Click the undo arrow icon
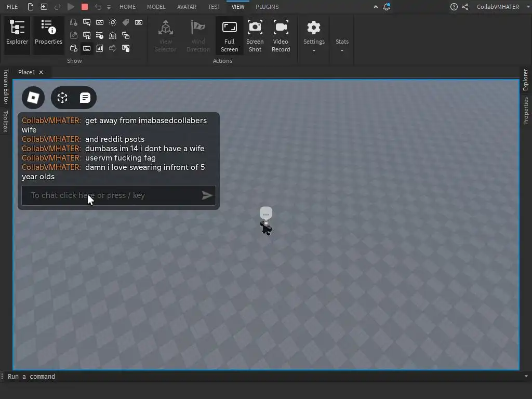This screenshot has height=399, width=532. [98, 7]
